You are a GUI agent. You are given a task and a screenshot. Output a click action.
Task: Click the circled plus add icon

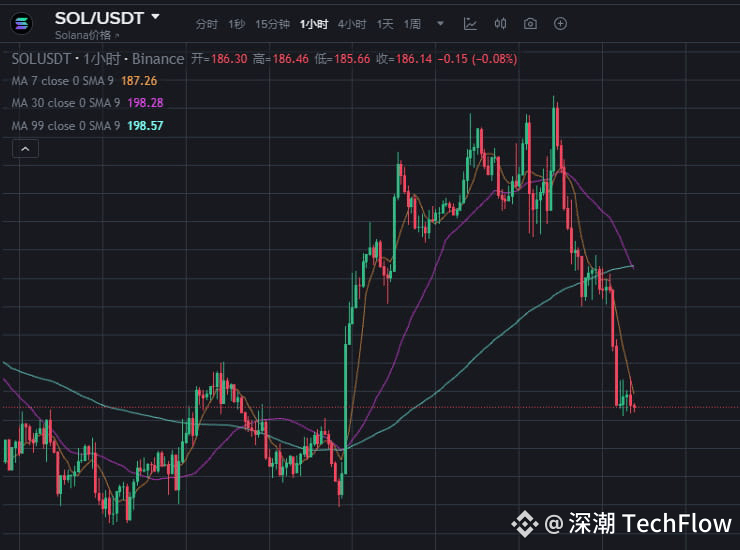[560, 24]
